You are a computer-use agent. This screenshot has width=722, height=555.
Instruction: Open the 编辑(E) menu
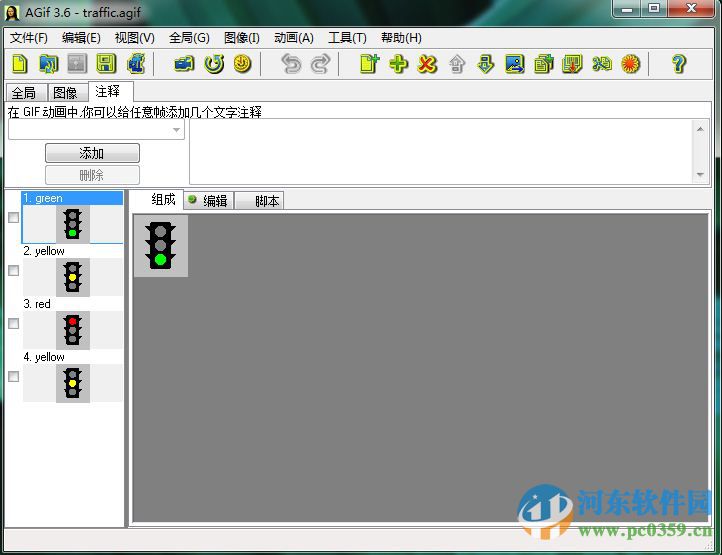click(x=81, y=38)
